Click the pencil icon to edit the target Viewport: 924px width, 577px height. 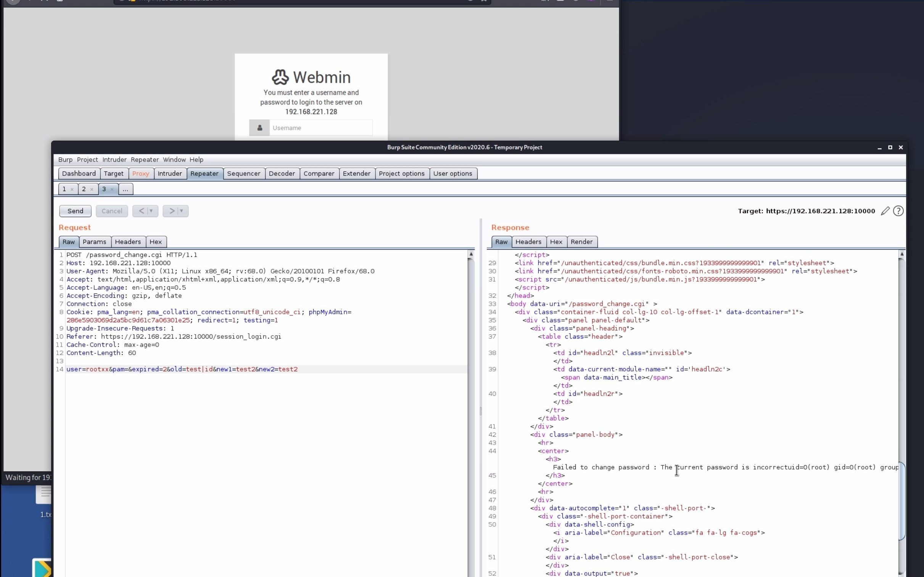click(885, 211)
